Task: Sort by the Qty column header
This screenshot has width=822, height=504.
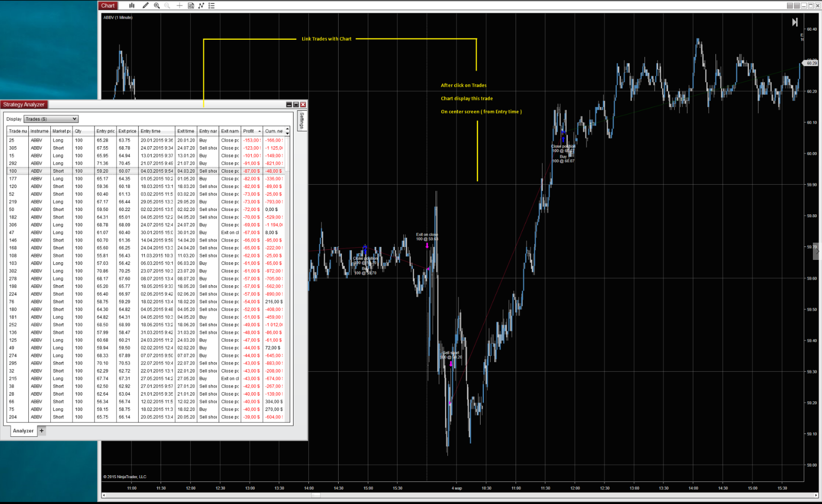Action: point(83,131)
